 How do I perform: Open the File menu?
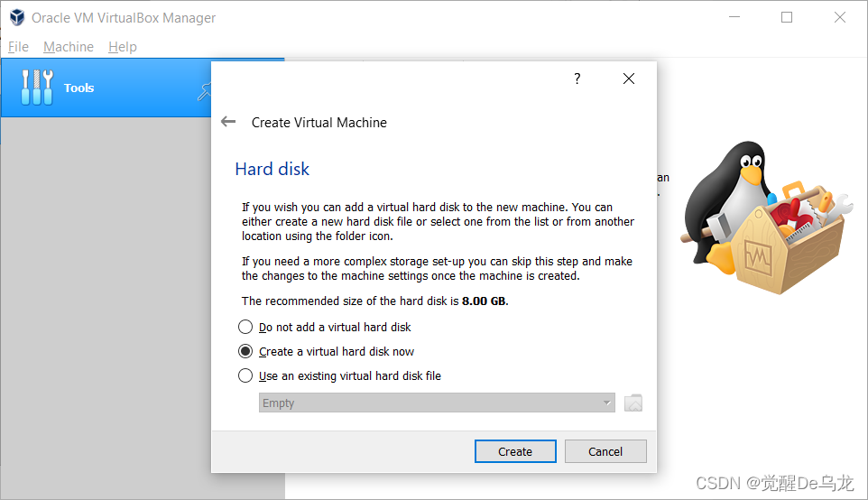[18, 47]
